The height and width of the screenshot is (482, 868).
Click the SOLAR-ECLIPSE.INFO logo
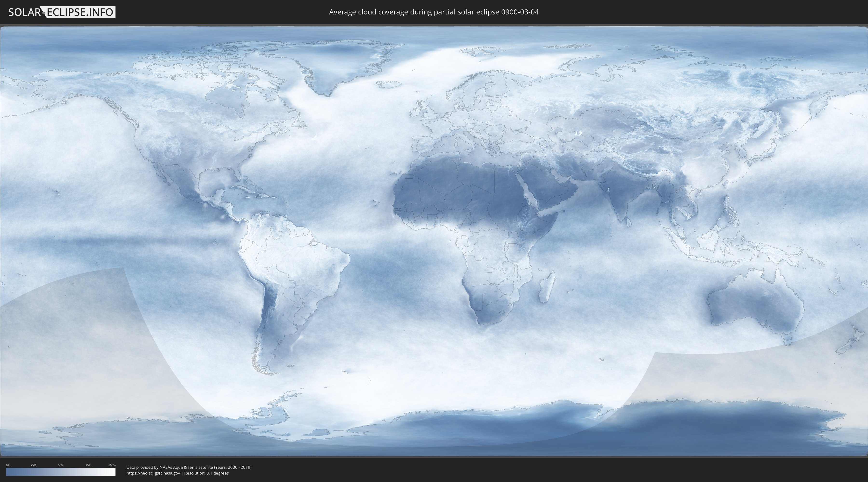tap(62, 12)
